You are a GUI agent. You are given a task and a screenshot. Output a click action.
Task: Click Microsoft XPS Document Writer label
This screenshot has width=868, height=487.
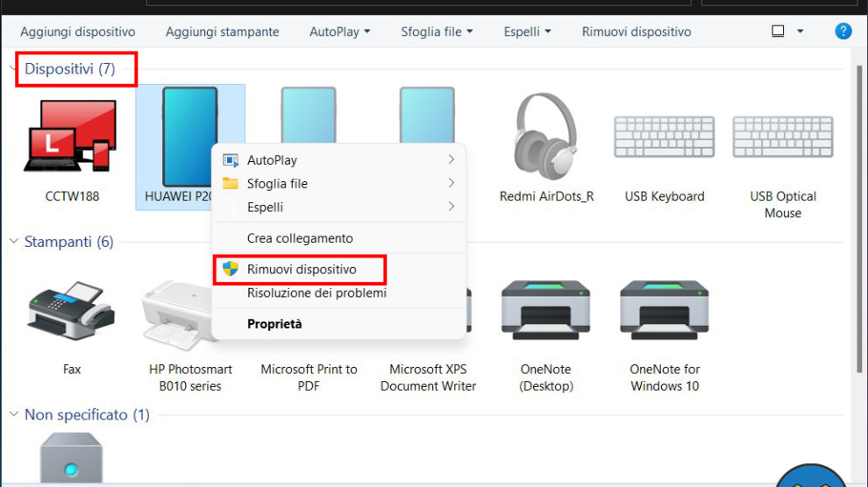428,378
